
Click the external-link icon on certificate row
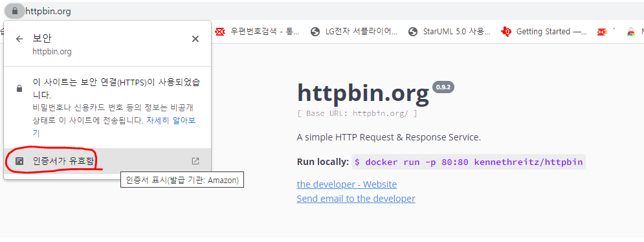[x=195, y=161]
